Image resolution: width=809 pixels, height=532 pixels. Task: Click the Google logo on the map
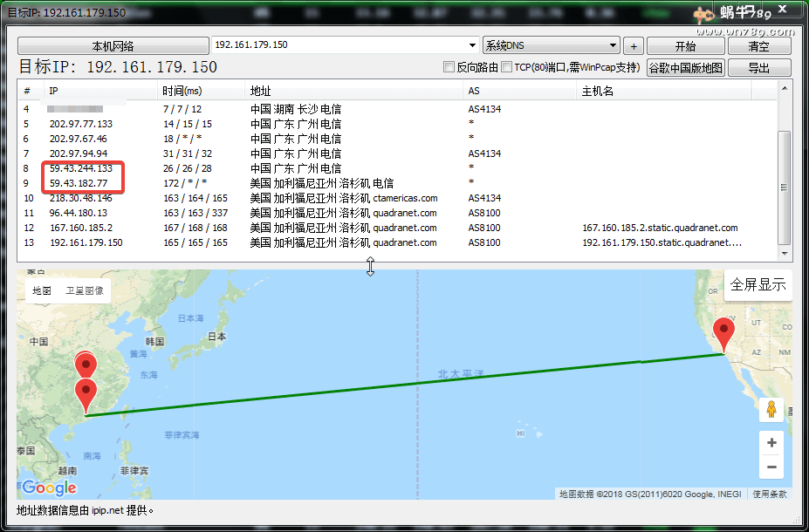49,488
